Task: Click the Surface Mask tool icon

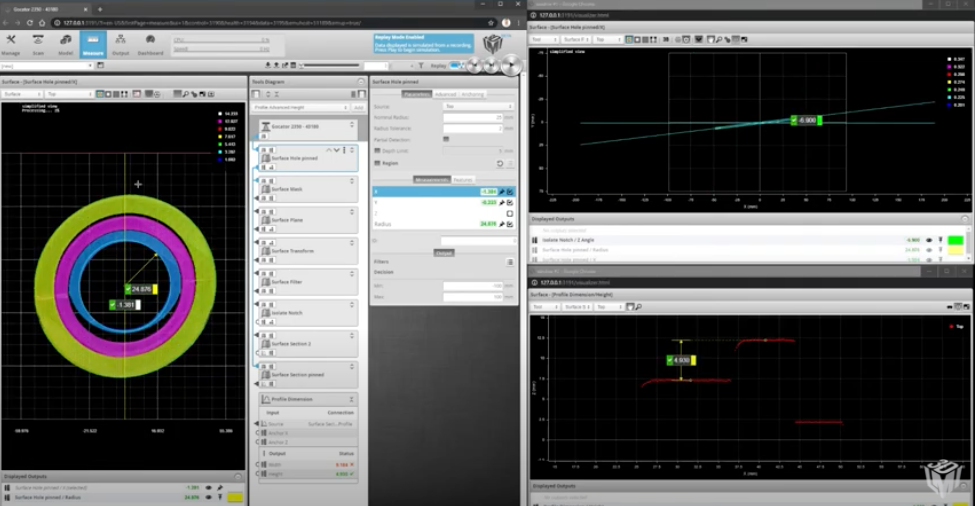Action: [265, 189]
